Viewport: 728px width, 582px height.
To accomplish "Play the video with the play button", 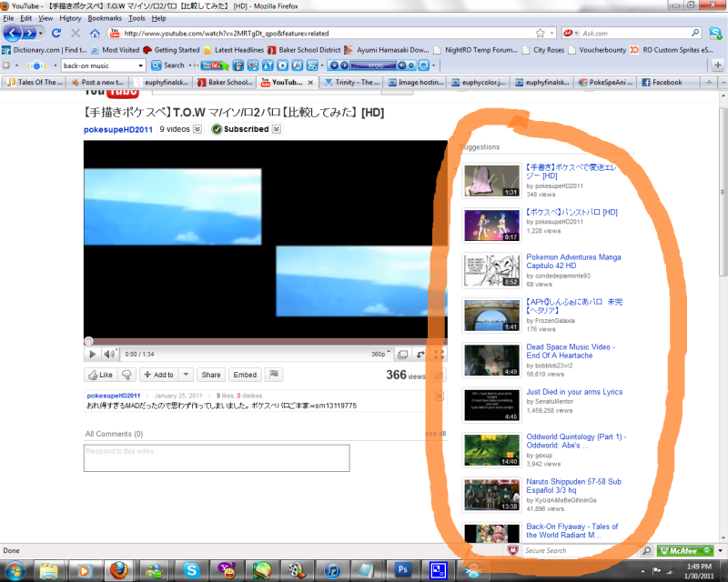I will point(92,354).
